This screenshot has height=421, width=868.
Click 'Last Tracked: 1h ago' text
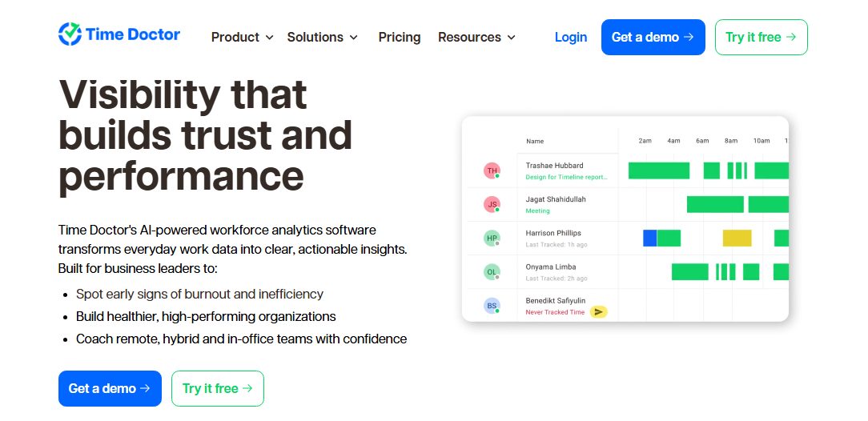(x=557, y=245)
